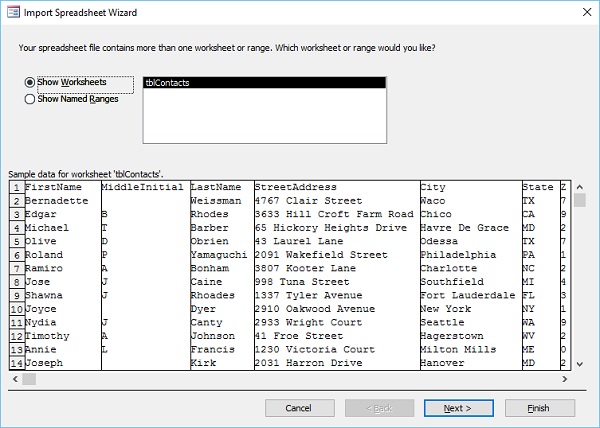Click the Fort Lauderdale city cell
This screenshot has width=600, height=428.
tap(467, 296)
